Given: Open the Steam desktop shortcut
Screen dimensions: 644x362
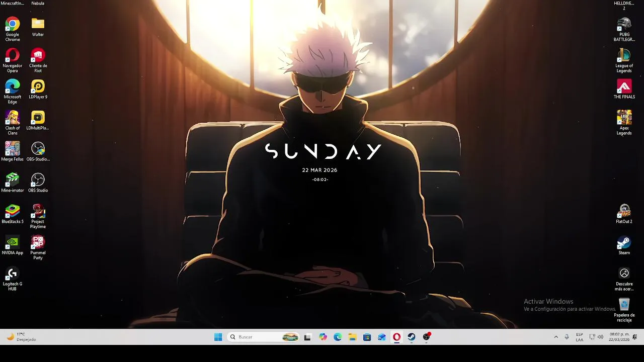Looking at the screenshot, I should (x=624, y=244).
